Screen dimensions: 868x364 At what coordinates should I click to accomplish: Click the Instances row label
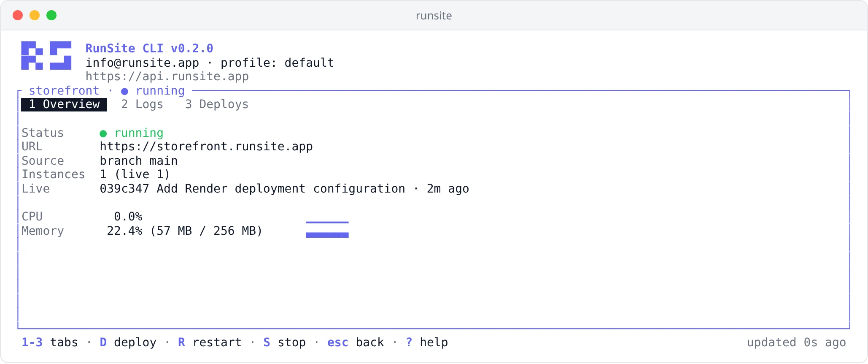coord(53,174)
